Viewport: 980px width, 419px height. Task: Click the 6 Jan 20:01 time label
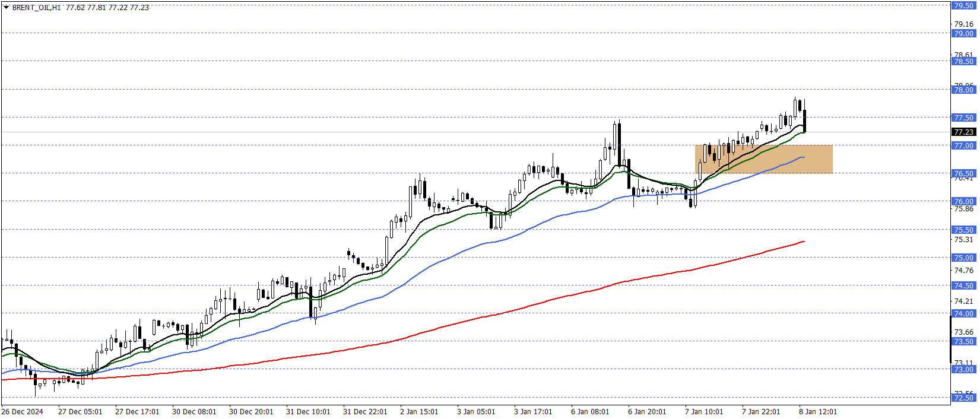coord(647,412)
